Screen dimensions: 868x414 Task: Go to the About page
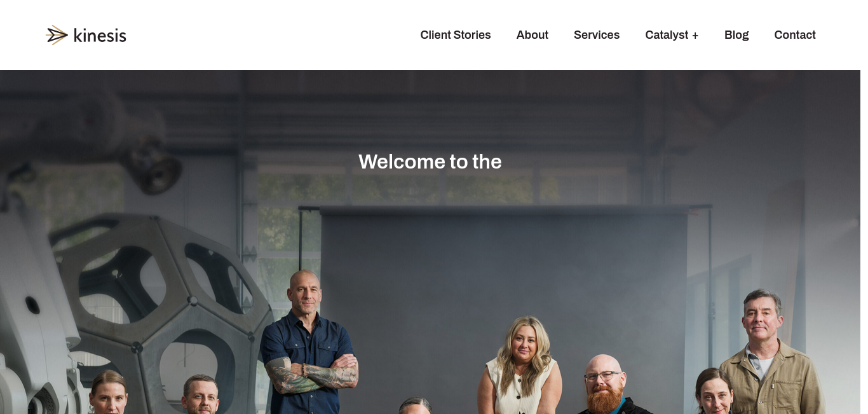(x=532, y=35)
